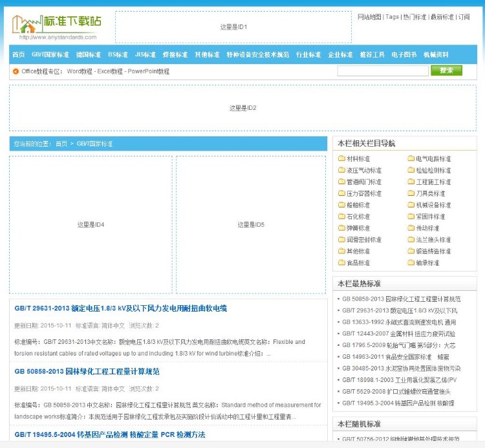Open the 轴承标准 folder icon
Screen dimensions: 485x448
(411, 263)
